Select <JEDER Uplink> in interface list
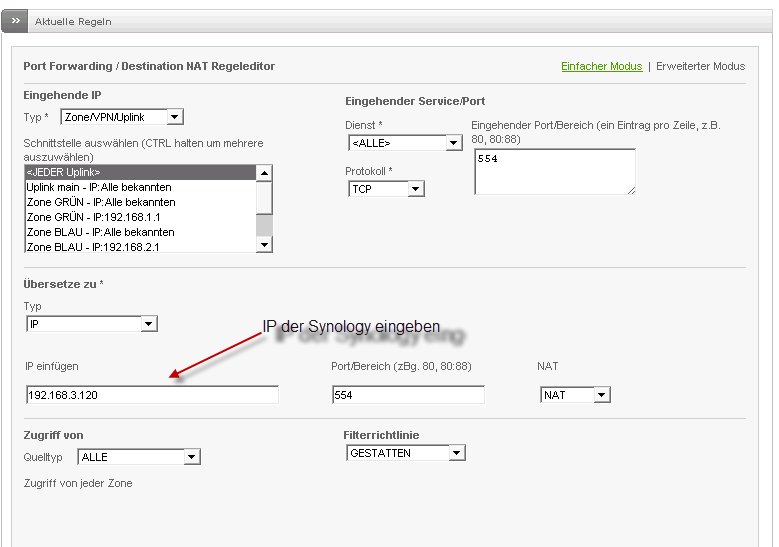779x547 pixels. point(140,172)
